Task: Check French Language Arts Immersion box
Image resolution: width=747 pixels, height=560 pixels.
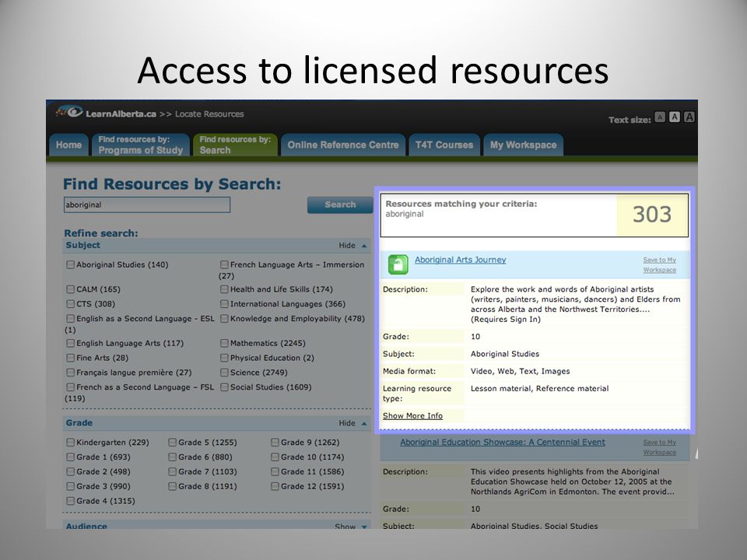Action: pos(224,264)
